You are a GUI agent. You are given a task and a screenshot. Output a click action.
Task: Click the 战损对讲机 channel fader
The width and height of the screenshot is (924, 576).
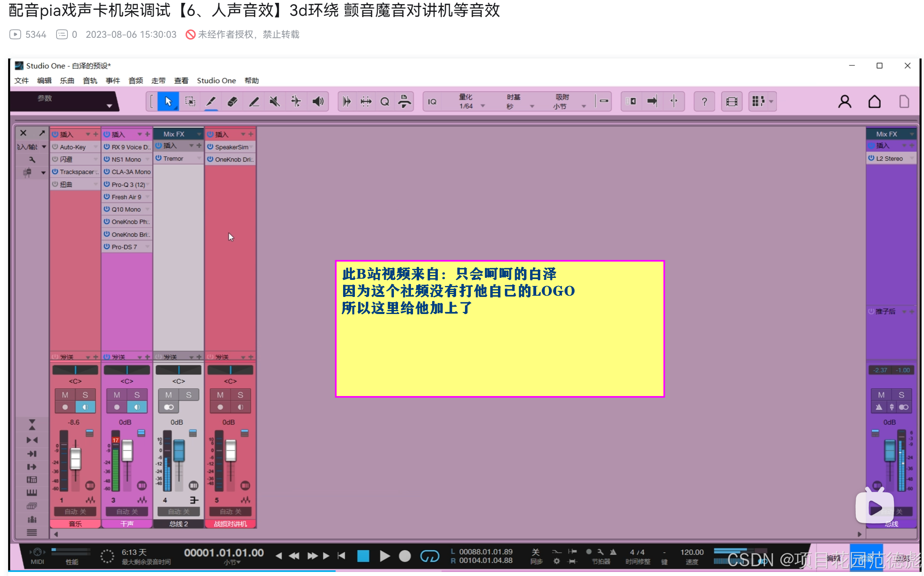click(230, 450)
